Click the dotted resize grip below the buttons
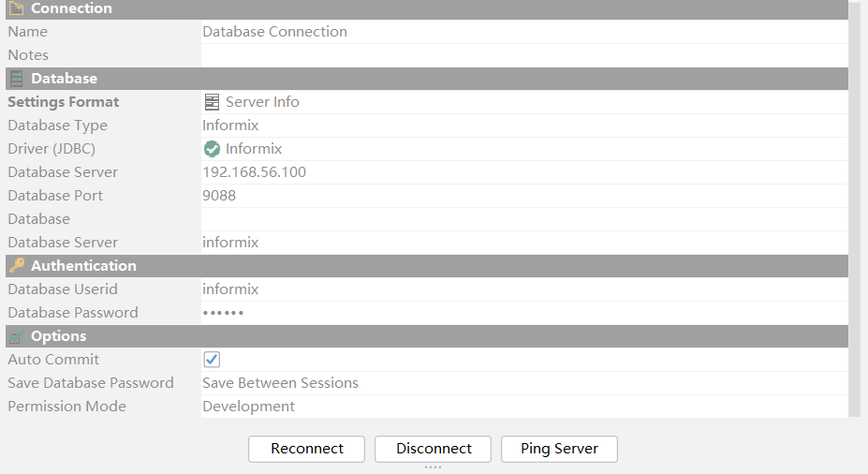This screenshot has width=868, height=474. coord(433,467)
